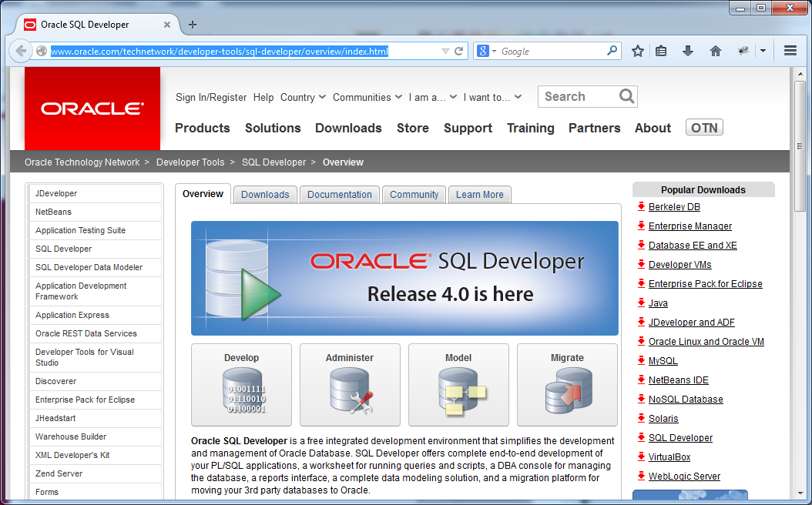
Task: Open NetBeans IDE download link
Action: pyautogui.click(x=679, y=380)
